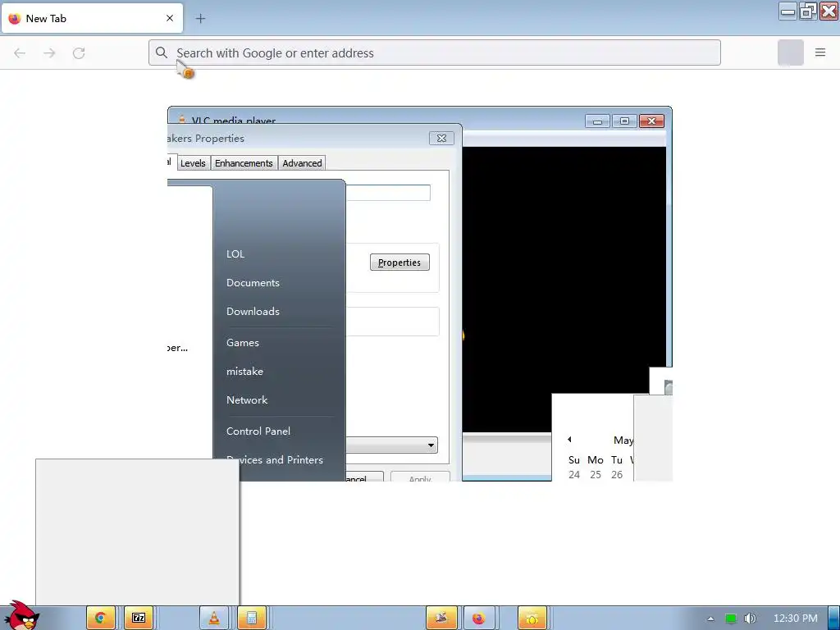Switch to the Levels tab

[x=193, y=163]
